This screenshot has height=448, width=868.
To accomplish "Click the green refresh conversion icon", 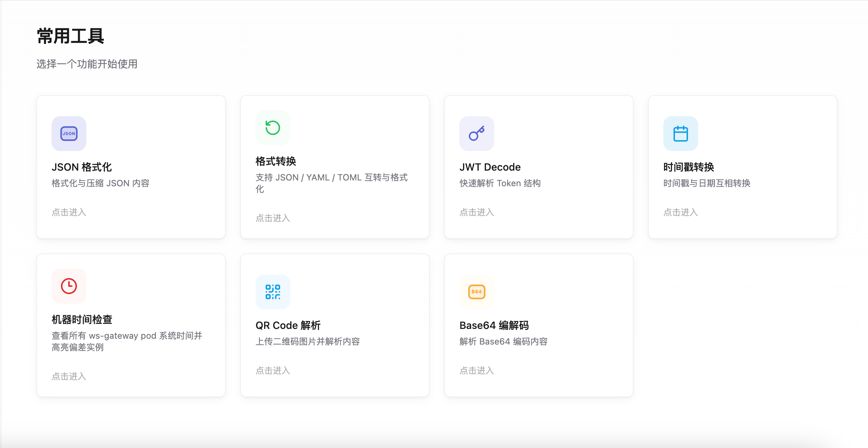I will click(x=273, y=128).
